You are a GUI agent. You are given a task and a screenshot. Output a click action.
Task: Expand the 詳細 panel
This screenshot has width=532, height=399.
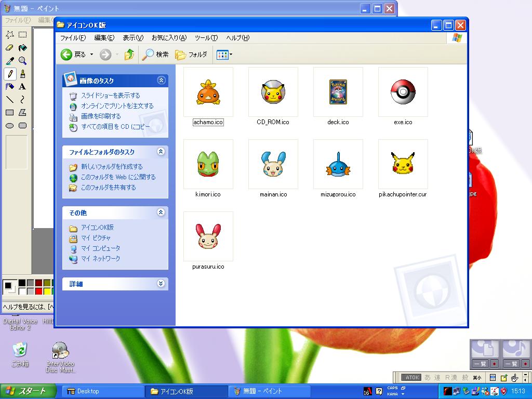(x=161, y=283)
